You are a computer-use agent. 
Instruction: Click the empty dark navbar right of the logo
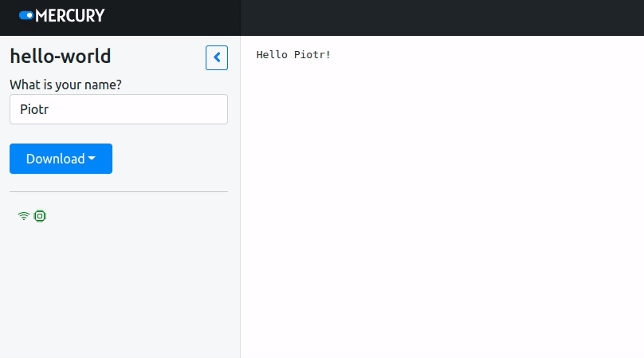coord(438,18)
